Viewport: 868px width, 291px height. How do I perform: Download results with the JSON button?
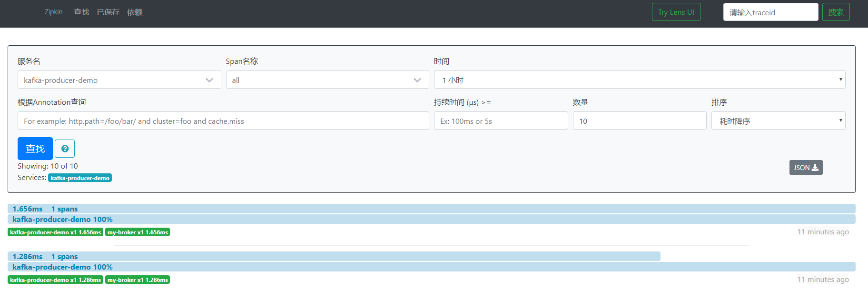(806, 168)
